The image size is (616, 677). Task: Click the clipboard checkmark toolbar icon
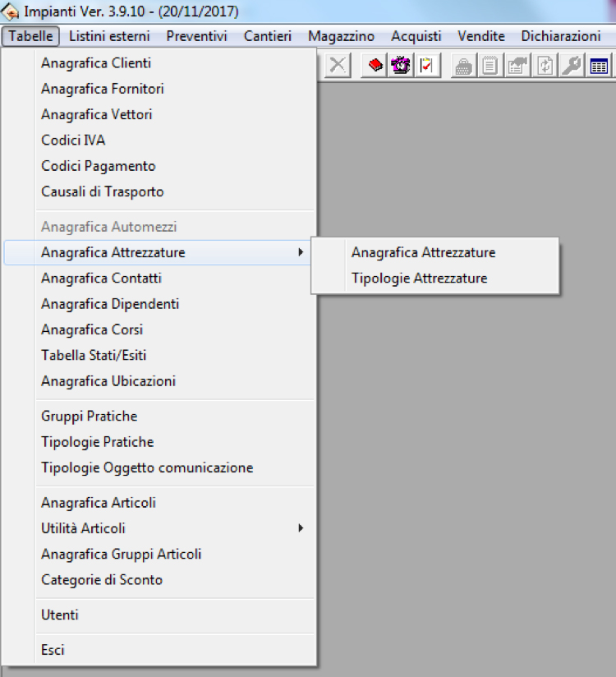click(x=425, y=67)
